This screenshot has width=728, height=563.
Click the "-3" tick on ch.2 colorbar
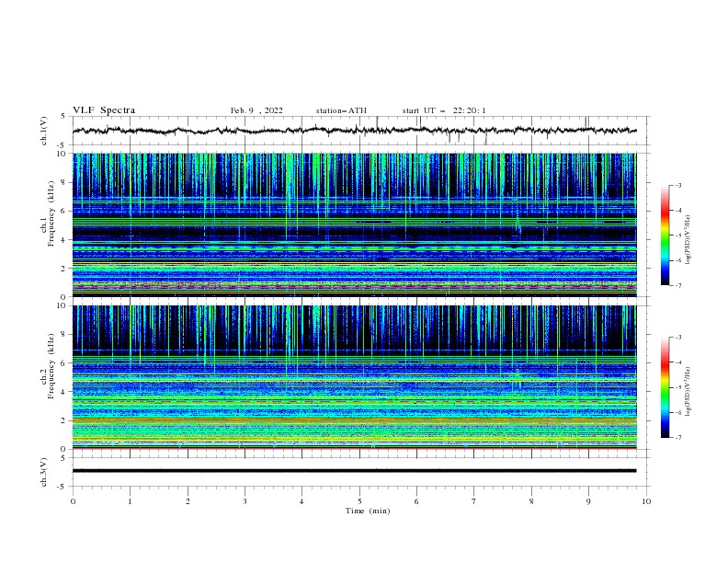(x=677, y=338)
